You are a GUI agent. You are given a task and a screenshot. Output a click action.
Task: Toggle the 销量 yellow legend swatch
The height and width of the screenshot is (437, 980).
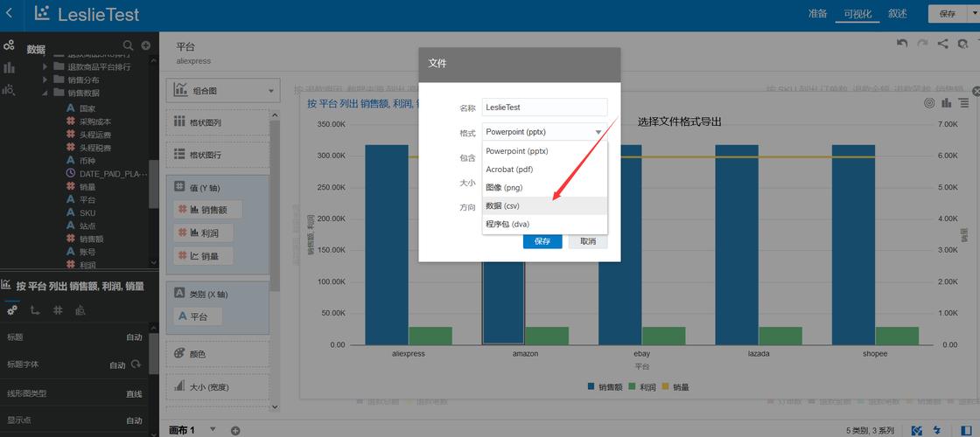(665, 387)
